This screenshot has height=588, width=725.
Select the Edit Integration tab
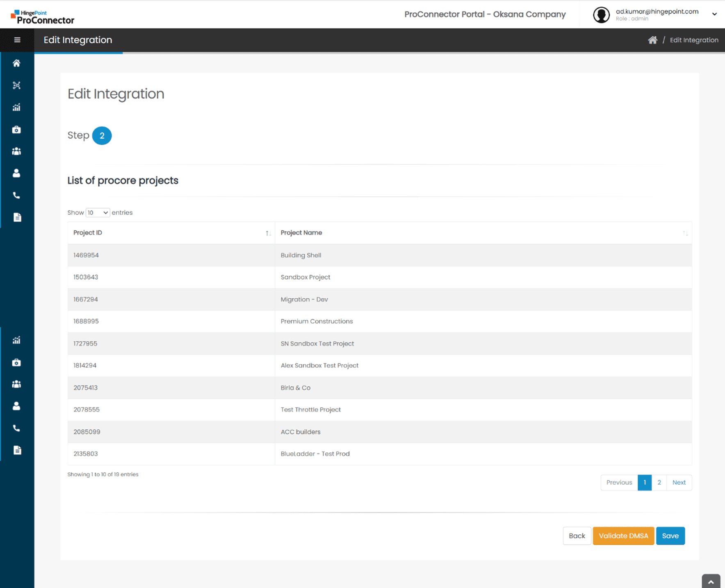click(x=78, y=40)
